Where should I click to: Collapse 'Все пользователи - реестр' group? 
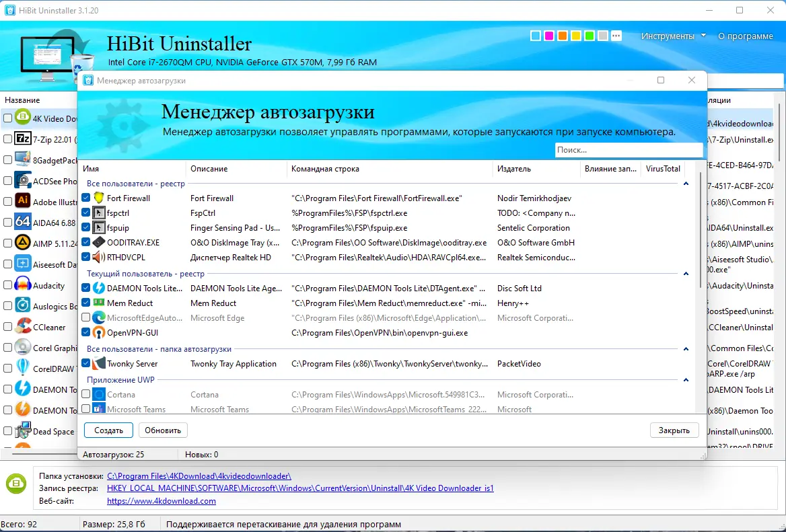686,184
